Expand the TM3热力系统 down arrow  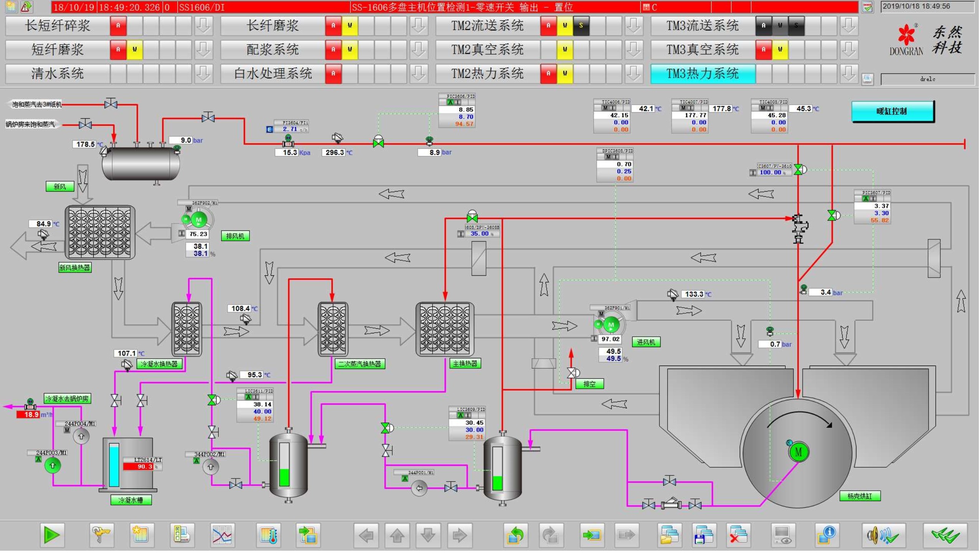849,73
